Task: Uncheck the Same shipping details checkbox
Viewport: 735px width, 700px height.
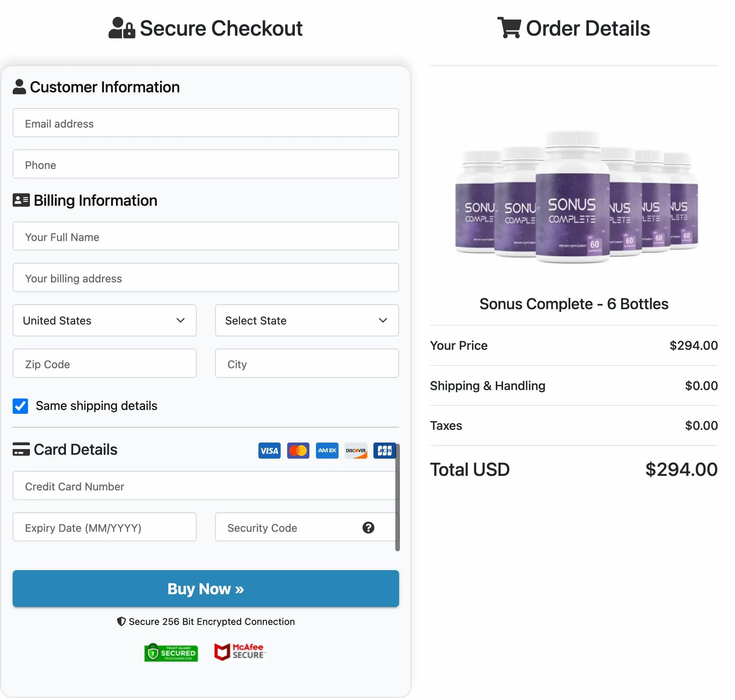Action: coord(20,406)
